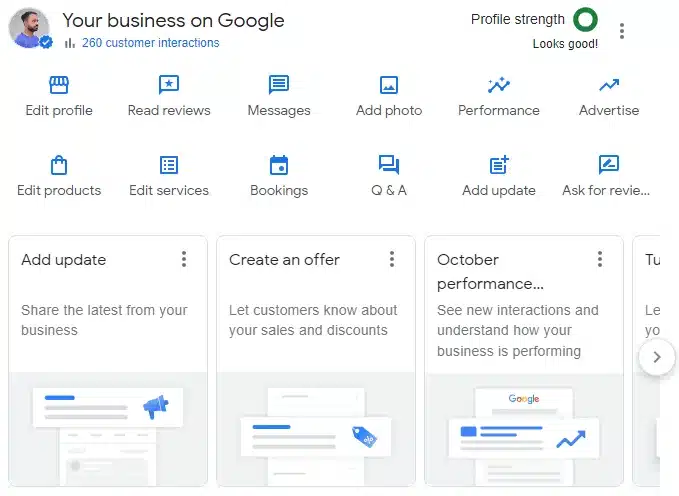The width and height of the screenshot is (679, 496).
Task: Select the Add photo icon
Action: coord(389,85)
